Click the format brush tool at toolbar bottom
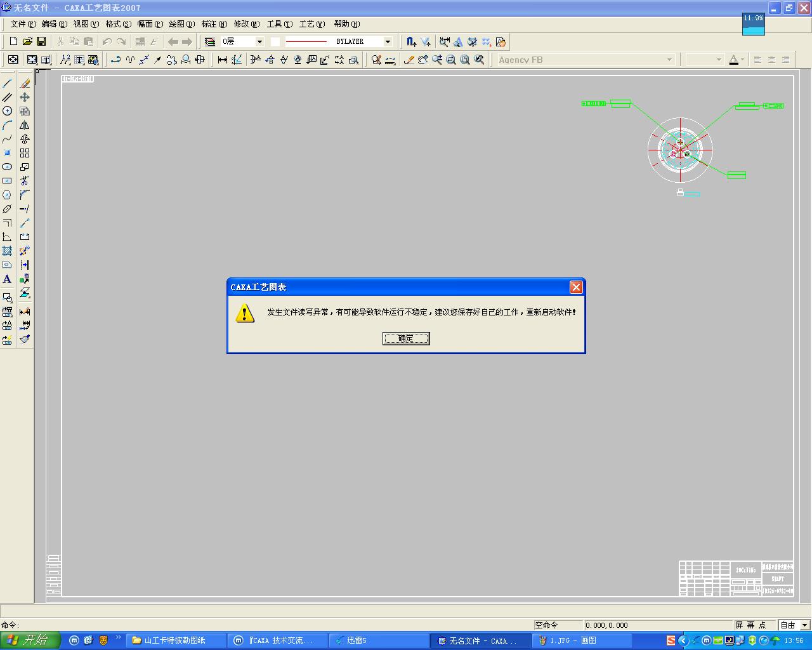This screenshot has width=812, height=650. click(25, 339)
